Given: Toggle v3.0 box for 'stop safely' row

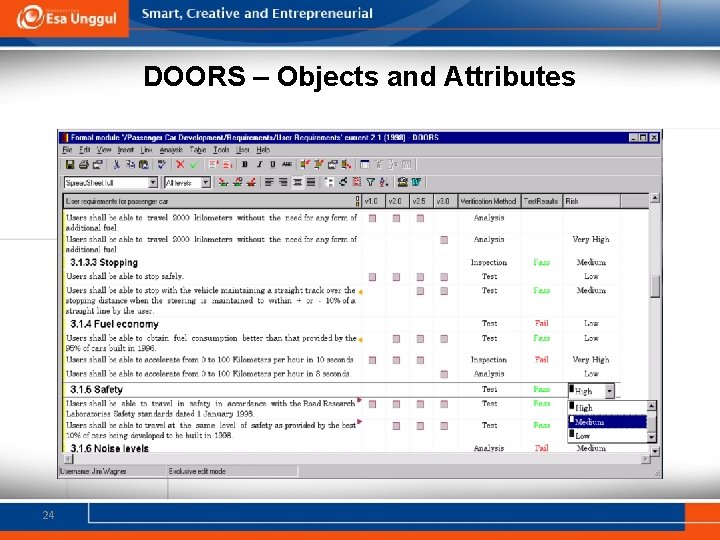Looking at the screenshot, I should 444,277.
